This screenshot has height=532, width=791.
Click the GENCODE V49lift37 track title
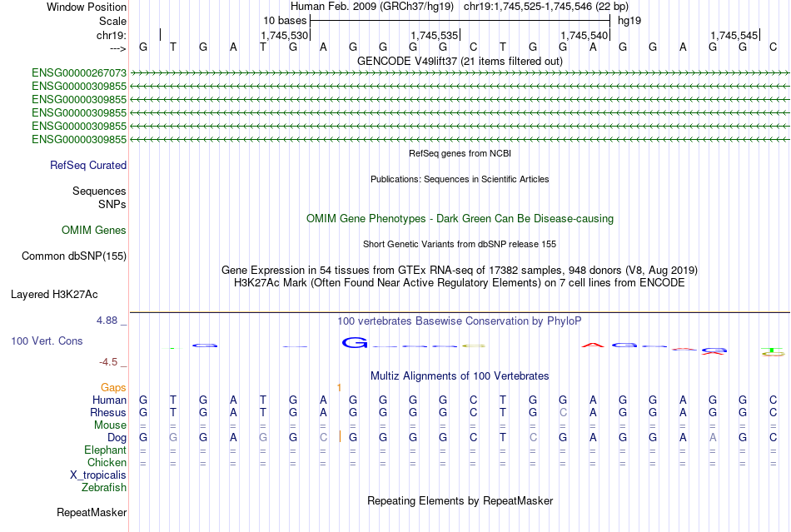[460, 62]
